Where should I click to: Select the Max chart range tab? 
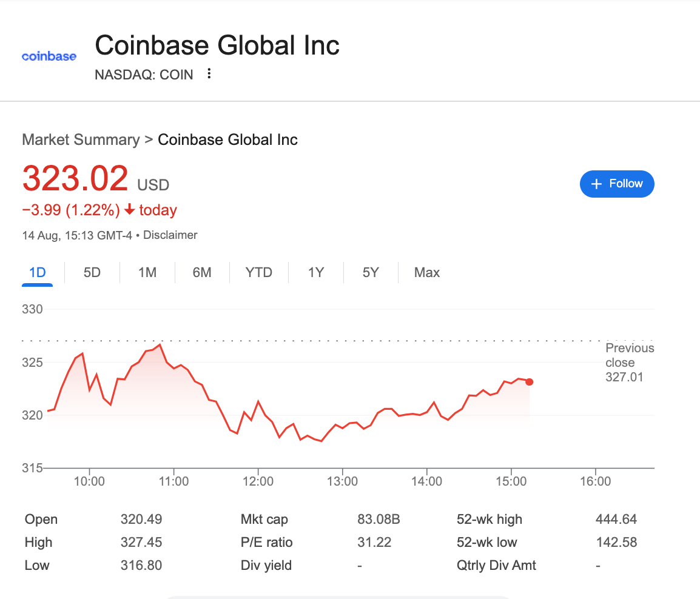[x=427, y=273]
